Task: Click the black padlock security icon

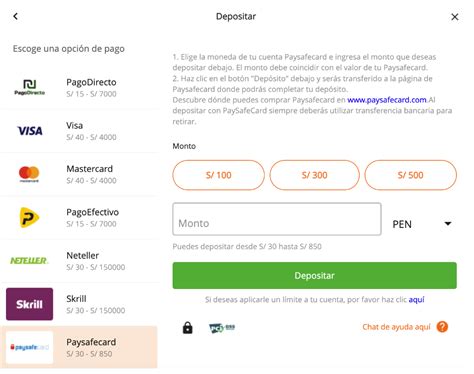Action: click(x=188, y=327)
